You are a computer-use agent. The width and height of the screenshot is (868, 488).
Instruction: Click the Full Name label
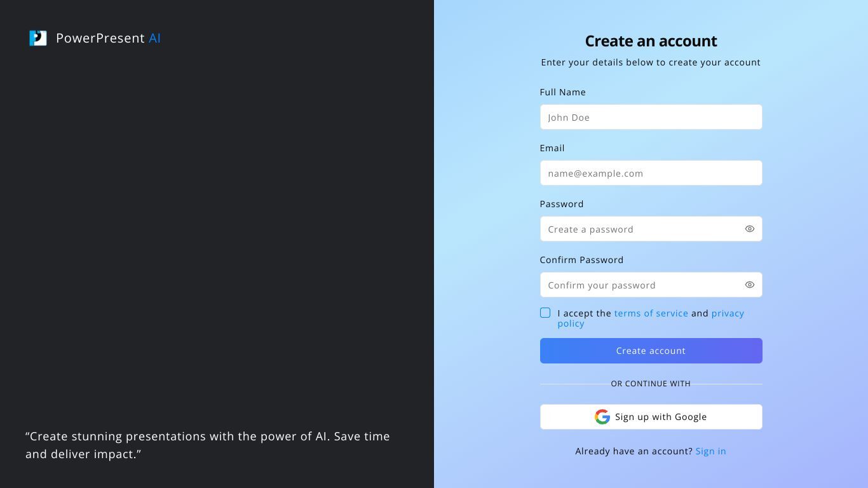click(x=562, y=92)
